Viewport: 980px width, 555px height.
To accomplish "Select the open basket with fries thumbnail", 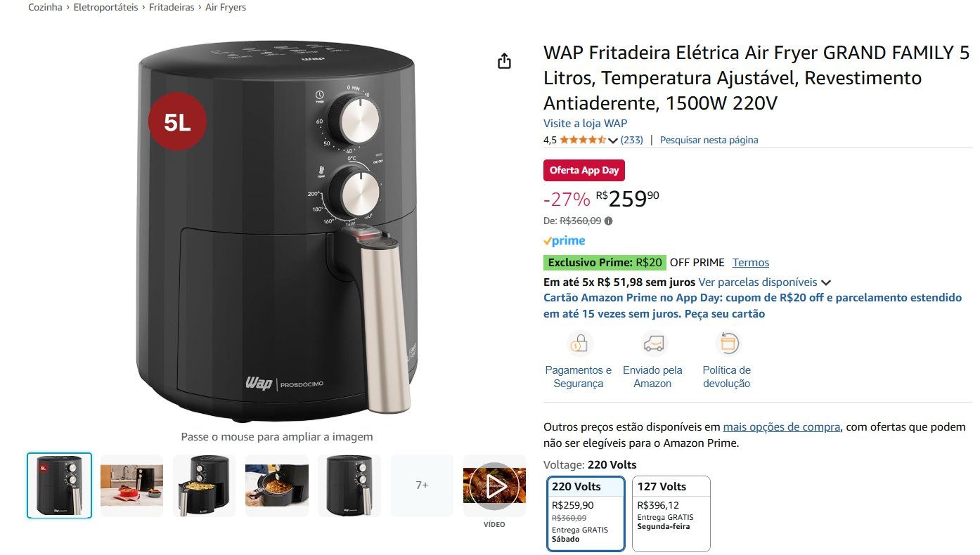I will 205,485.
